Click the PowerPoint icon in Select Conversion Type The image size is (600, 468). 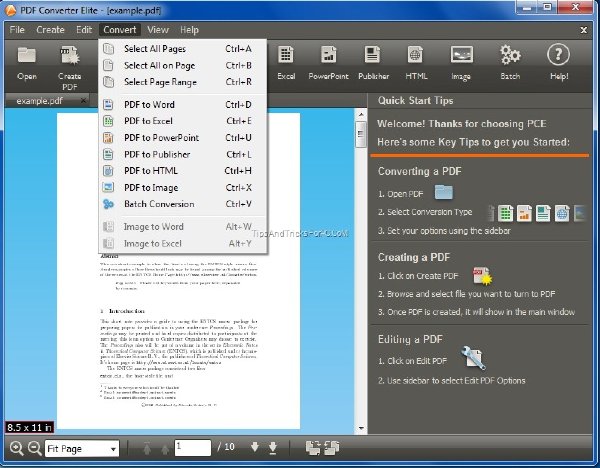pos(524,214)
